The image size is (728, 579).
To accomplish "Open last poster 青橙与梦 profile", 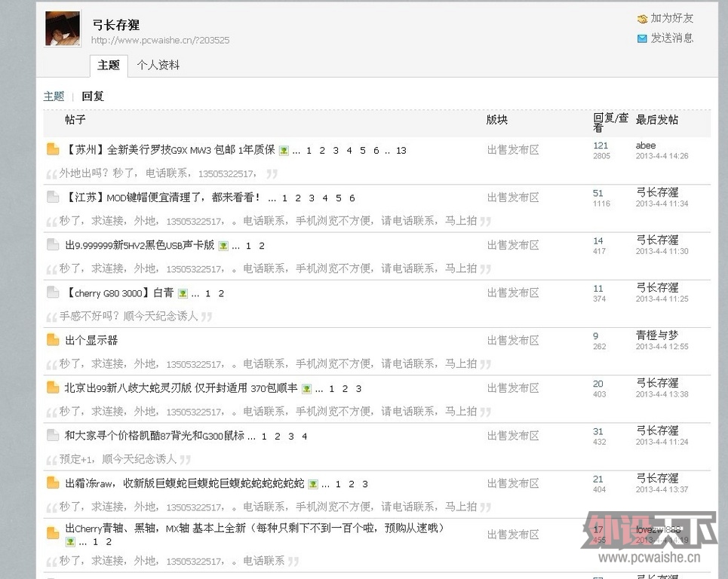I will coord(657,335).
